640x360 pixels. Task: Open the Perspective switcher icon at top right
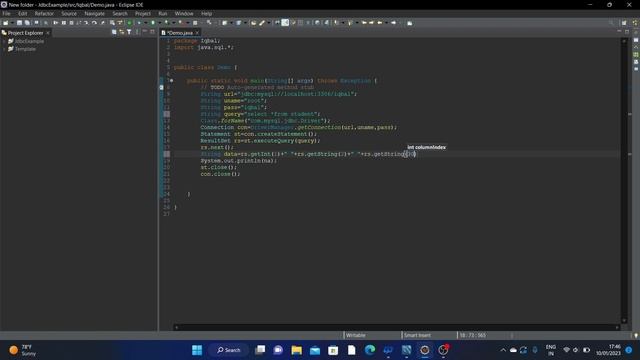[624, 23]
